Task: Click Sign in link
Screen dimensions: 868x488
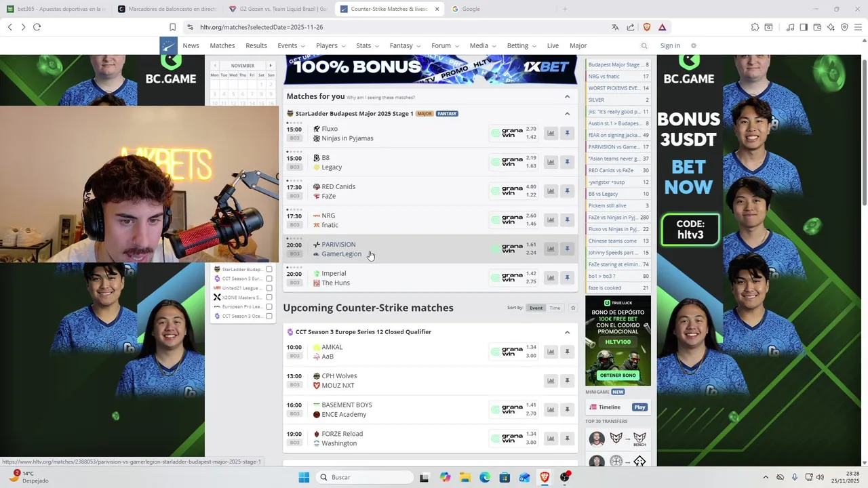Action: (x=670, y=45)
